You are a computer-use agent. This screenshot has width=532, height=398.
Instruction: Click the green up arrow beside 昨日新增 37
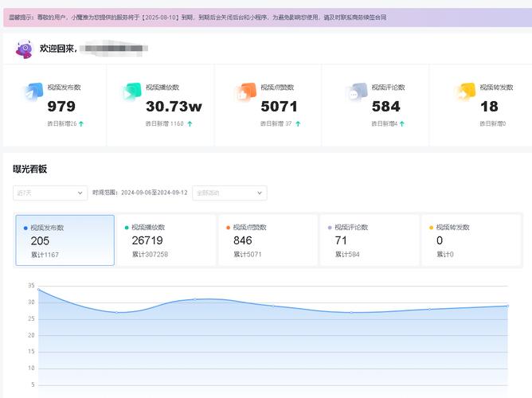click(x=298, y=124)
